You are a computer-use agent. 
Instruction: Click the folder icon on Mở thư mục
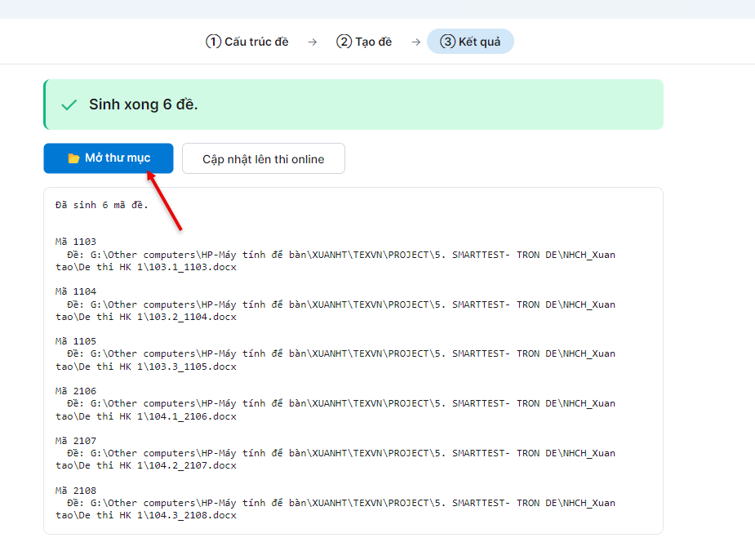[73, 158]
